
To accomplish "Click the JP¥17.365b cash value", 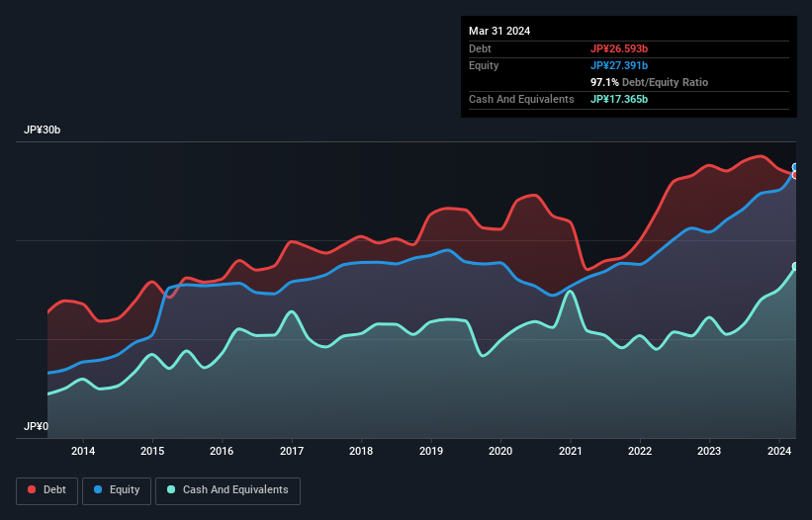I will [619, 99].
